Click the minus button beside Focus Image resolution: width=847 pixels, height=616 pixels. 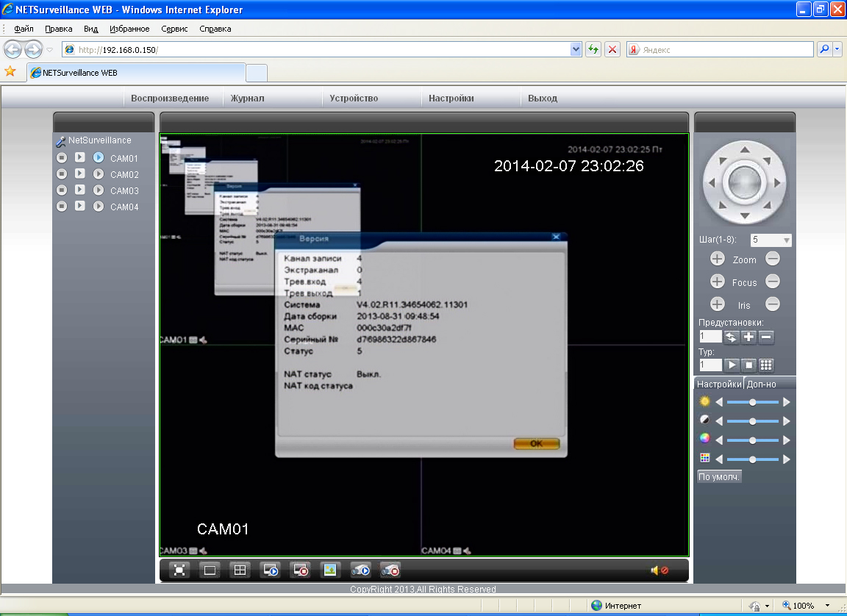(773, 282)
